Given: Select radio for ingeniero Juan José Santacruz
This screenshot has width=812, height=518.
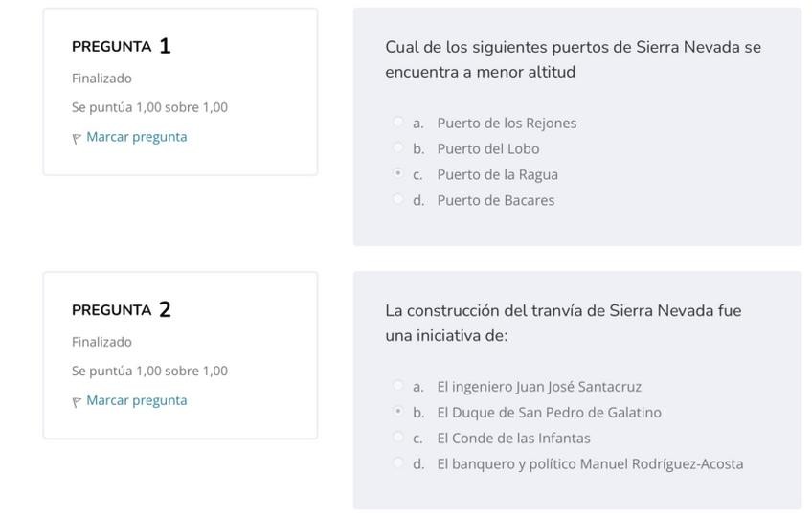Looking at the screenshot, I should click(398, 386).
